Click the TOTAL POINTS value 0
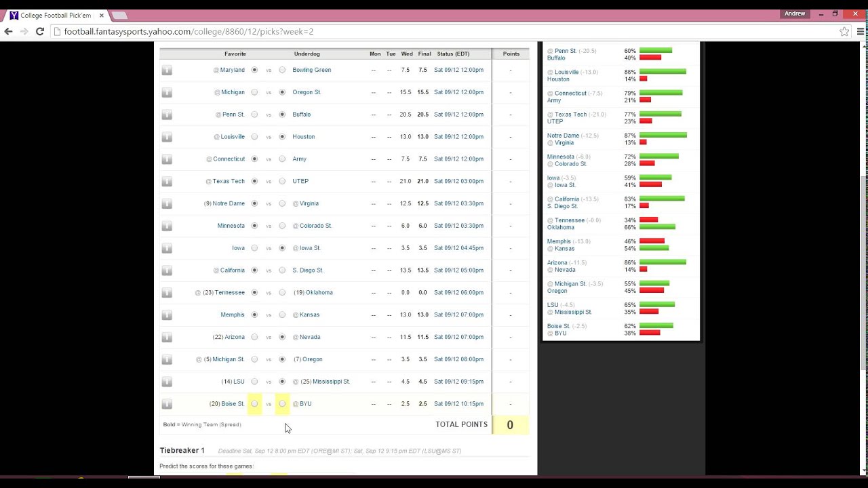 (x=510, y=425)
